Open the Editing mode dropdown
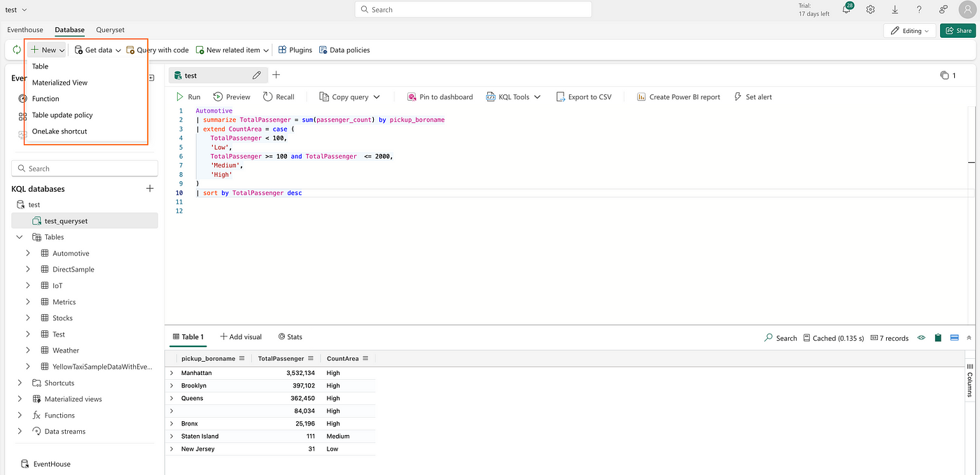This screenshot has width=980, height=475. pos(909,31)
